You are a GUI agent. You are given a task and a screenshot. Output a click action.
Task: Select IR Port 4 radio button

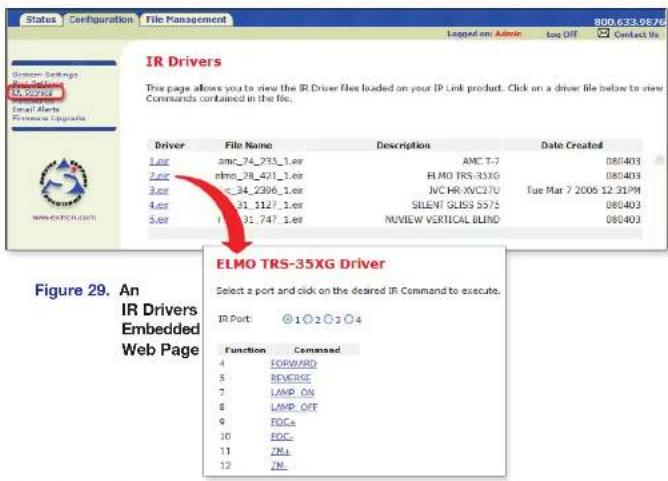pyautogui.click(x=348, y=319)
